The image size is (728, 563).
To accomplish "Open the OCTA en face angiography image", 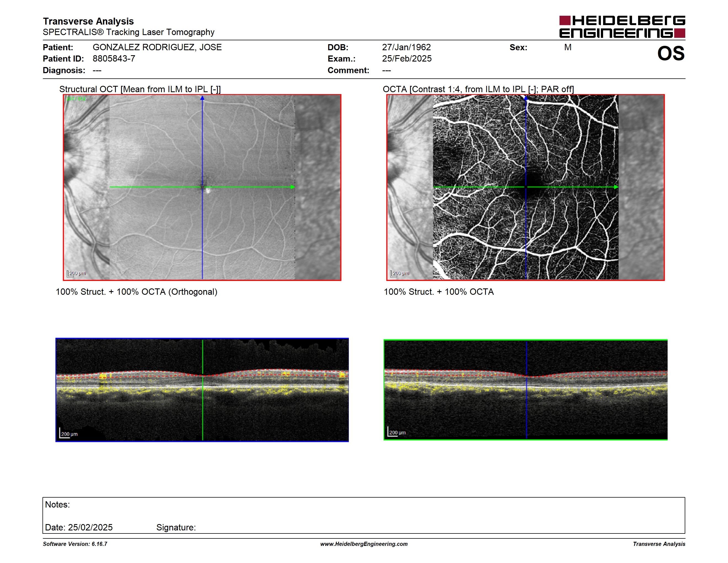I will click(525, 187).
